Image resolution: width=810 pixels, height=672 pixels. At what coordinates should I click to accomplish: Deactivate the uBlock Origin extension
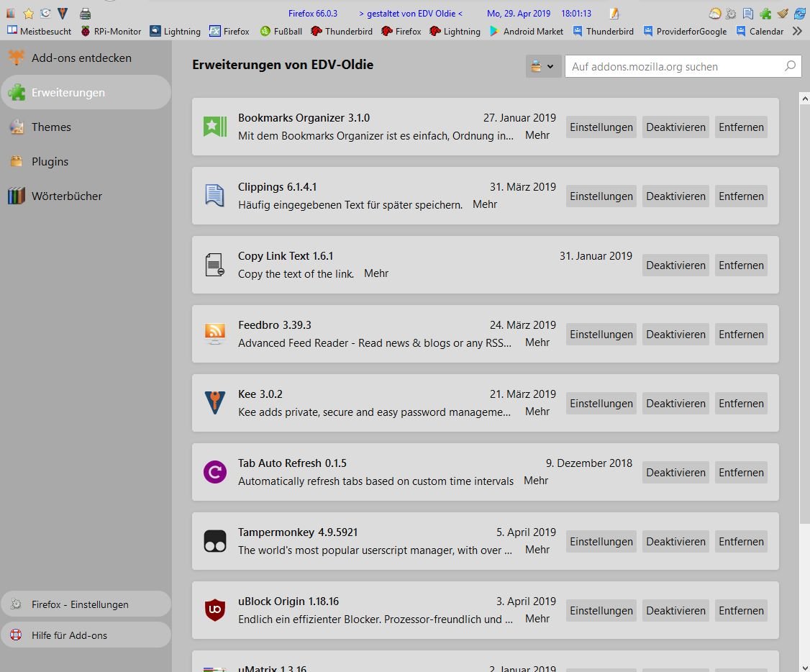pos(675,611)
